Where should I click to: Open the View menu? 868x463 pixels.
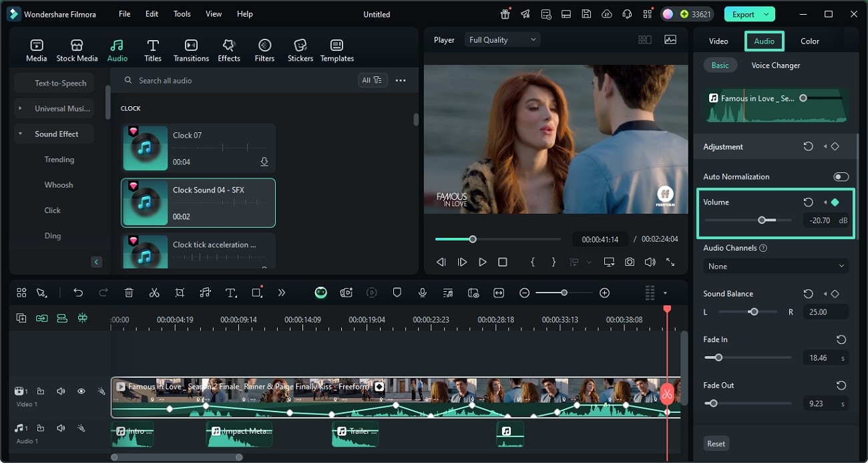214,14
